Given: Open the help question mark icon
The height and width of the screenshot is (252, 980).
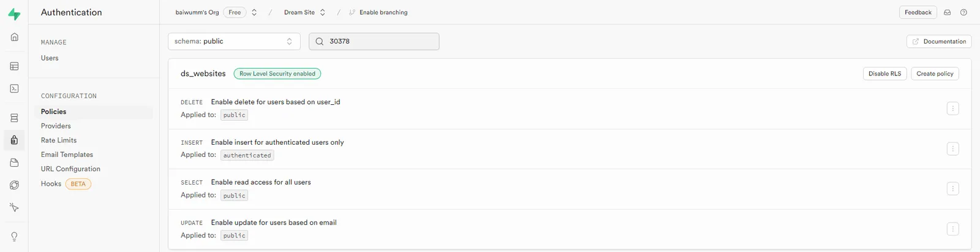Looking at the screenshot, I should [x=963, y=12].
